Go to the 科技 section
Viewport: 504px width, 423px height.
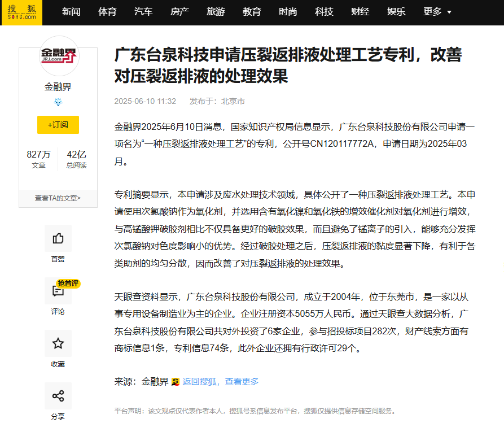(324, 12)
